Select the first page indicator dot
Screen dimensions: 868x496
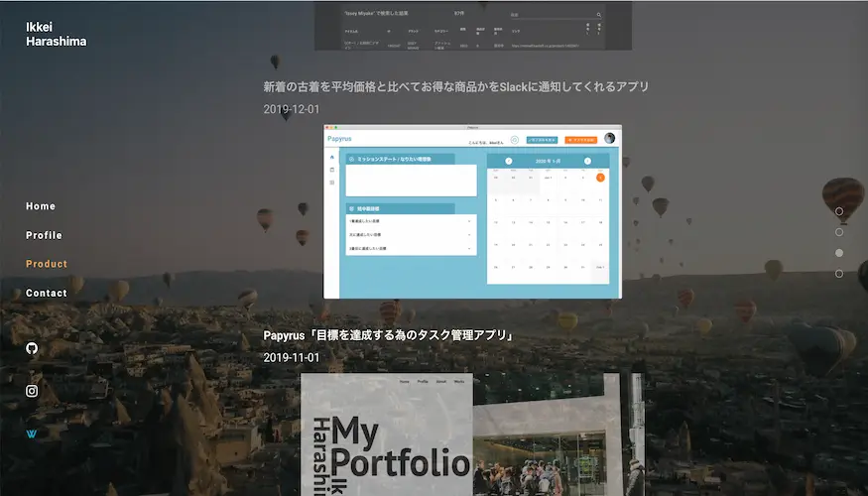click(839, 211)
